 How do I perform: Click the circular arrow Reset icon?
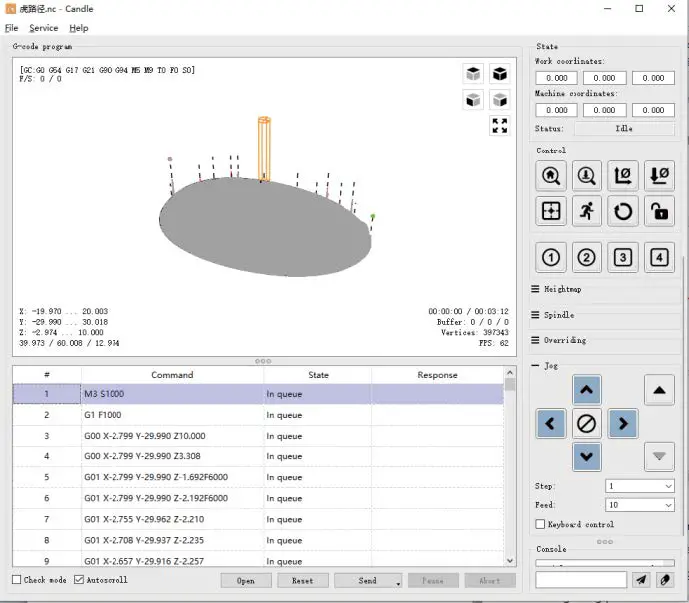click(x=623, y=211)
